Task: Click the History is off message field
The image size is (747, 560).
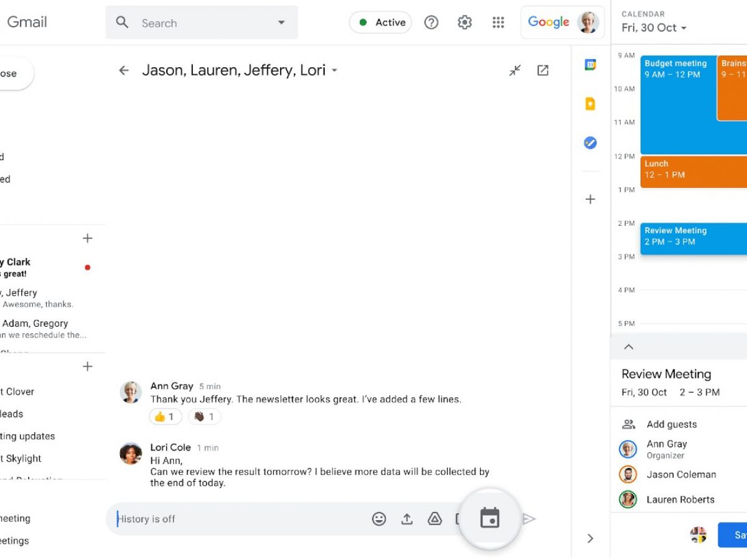Action: 237,519
